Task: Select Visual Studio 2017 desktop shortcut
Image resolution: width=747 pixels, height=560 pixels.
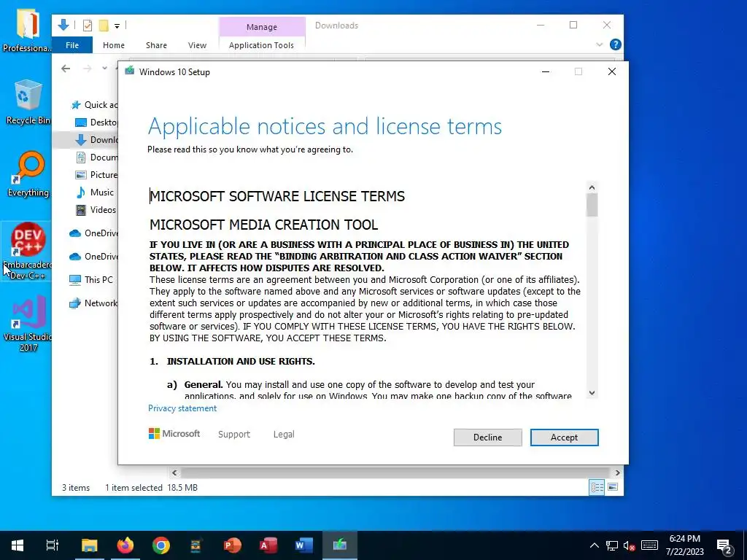Action: point(28,323)
